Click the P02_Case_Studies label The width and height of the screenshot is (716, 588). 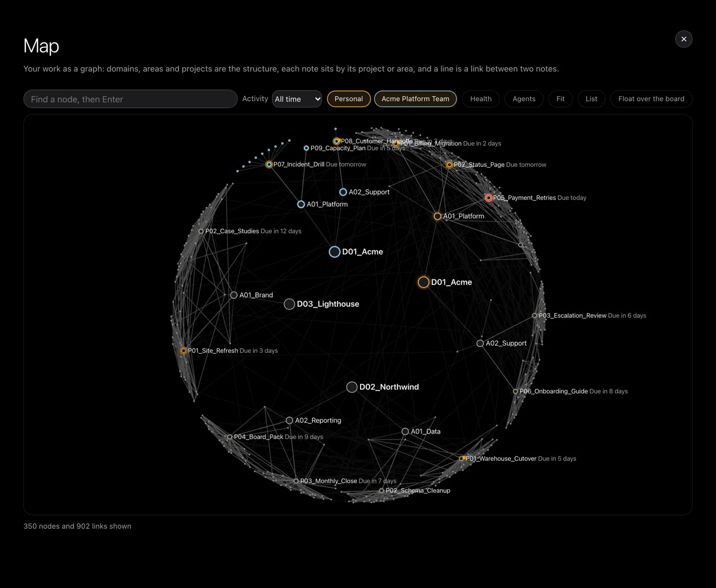coord(232,231)
